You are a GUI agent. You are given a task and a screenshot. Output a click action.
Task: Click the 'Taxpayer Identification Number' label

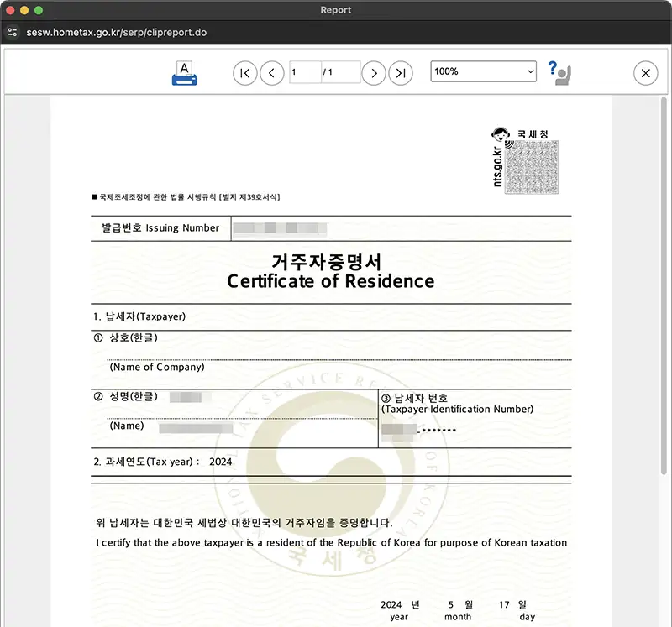(x=457, y=410)
